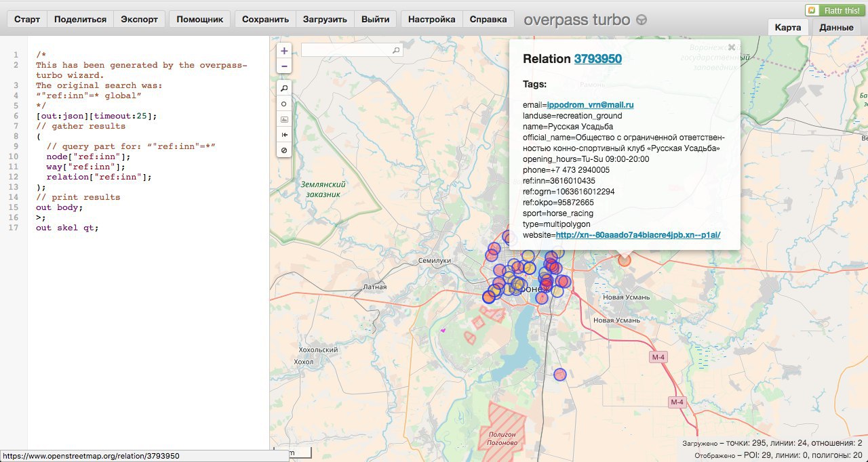Click the Хохольский label on the map
The image size is (868, 462).
pos(318,350)
